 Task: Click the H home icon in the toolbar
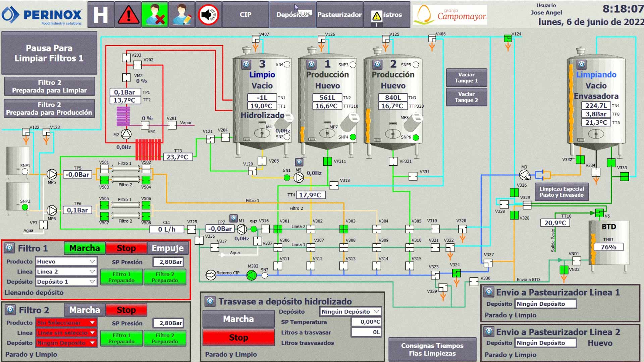point(100,14)
